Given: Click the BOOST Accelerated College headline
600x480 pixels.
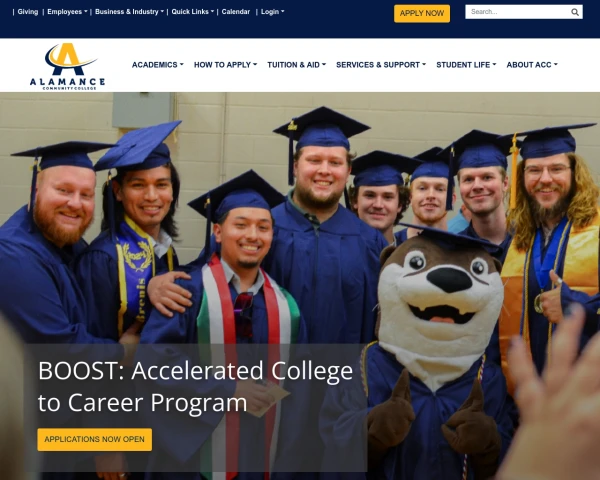Looking at the screenshot, I should click(196, 386).
